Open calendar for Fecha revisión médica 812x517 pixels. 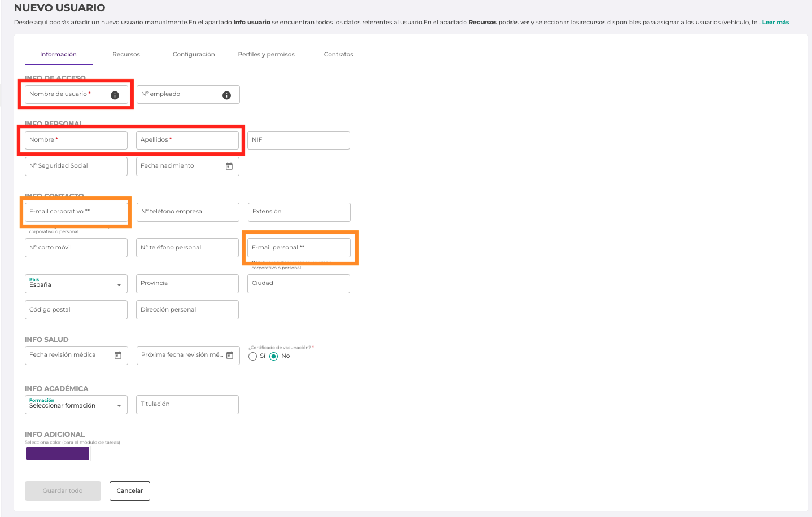tap(118, 356)
